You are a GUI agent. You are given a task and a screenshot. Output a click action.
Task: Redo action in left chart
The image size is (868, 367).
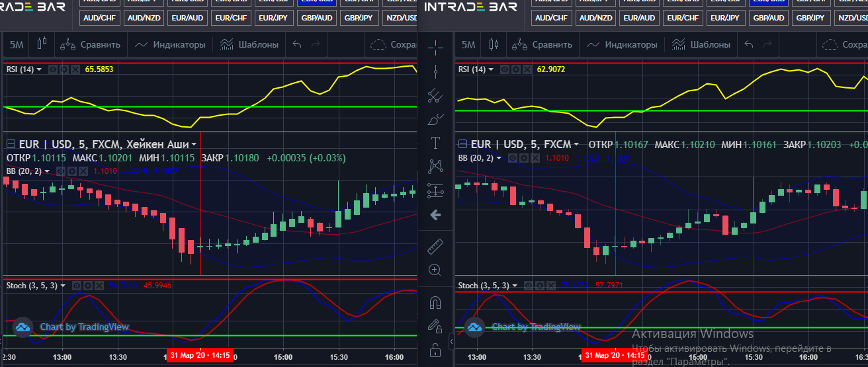click(316, 45)
